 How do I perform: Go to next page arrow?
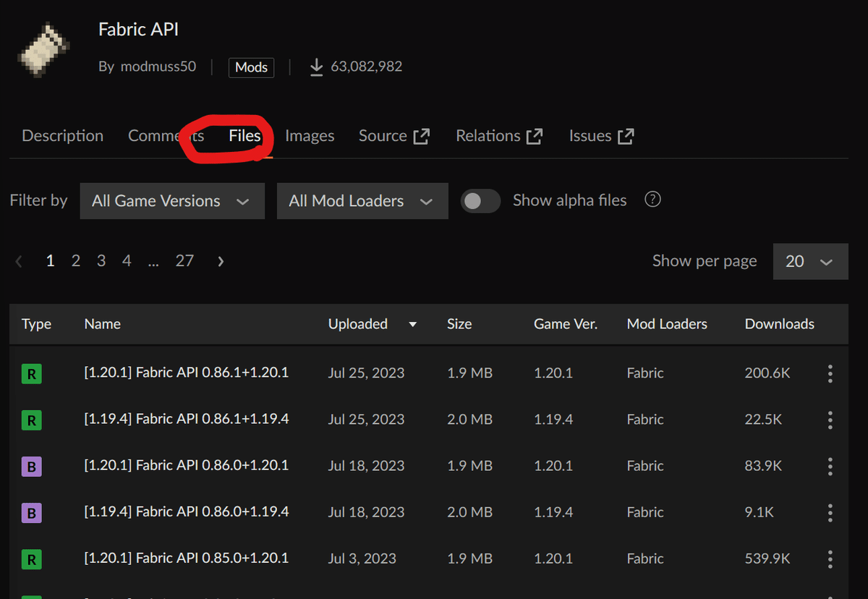221,261
